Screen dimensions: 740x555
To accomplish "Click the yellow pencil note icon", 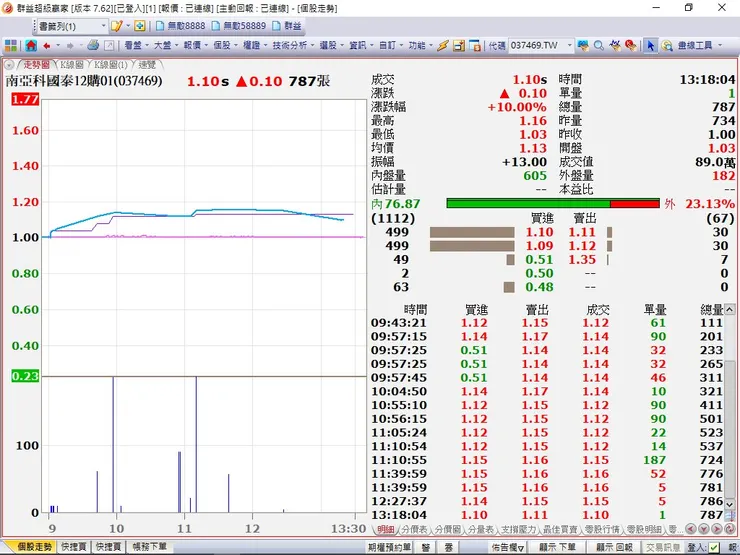I will tap(116, 26).
